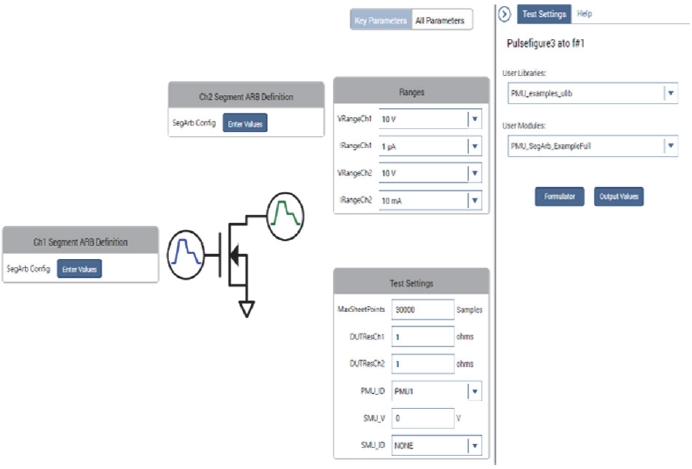Screen dimensions: 692x469
Task: Open the VRangeCh1 dropdown
Action: pos(430,119)
